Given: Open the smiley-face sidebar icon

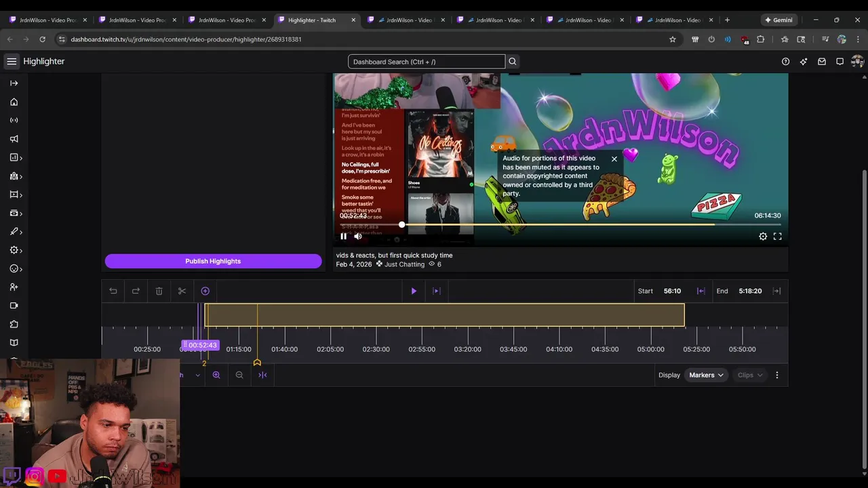Looking at the screenshot, I should point(14,268).
